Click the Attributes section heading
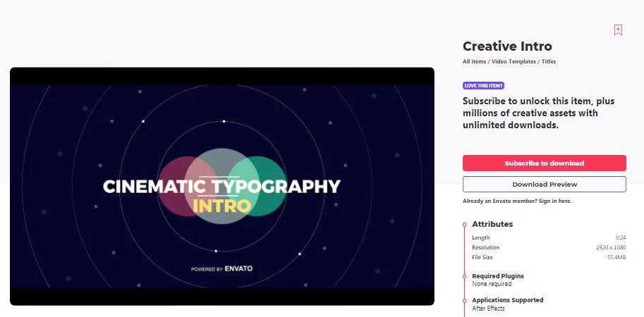This screenshot has width=644, height=317. [x=492, y=224]
